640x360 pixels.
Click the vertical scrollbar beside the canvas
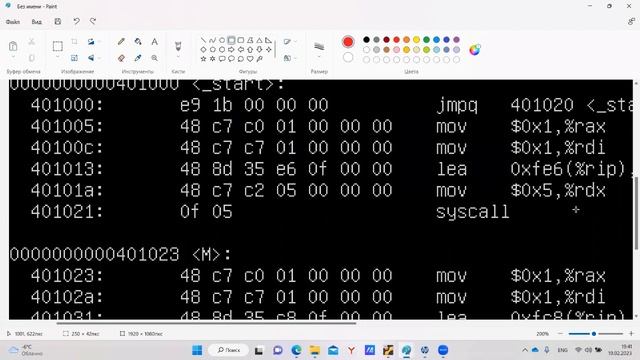tap(636, 213)
